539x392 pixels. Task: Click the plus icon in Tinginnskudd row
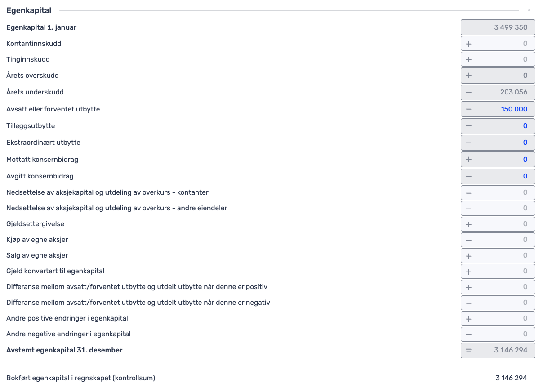[469, 60]
